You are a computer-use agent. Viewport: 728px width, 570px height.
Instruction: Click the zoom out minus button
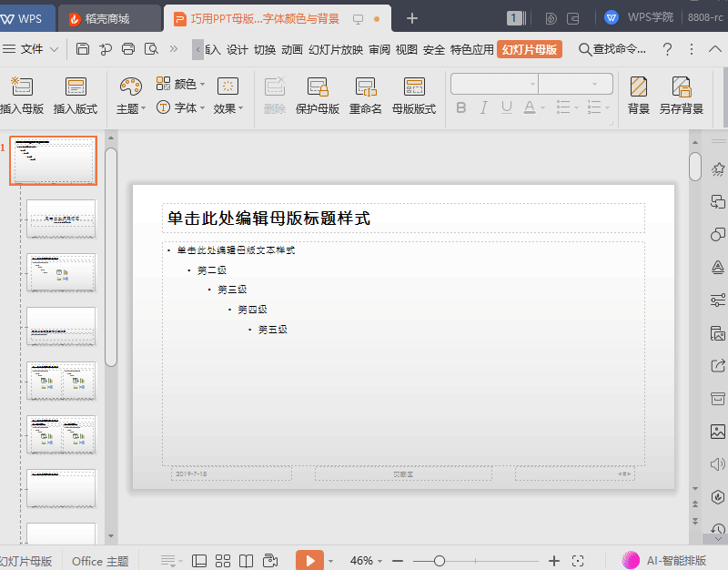[398, 561]
